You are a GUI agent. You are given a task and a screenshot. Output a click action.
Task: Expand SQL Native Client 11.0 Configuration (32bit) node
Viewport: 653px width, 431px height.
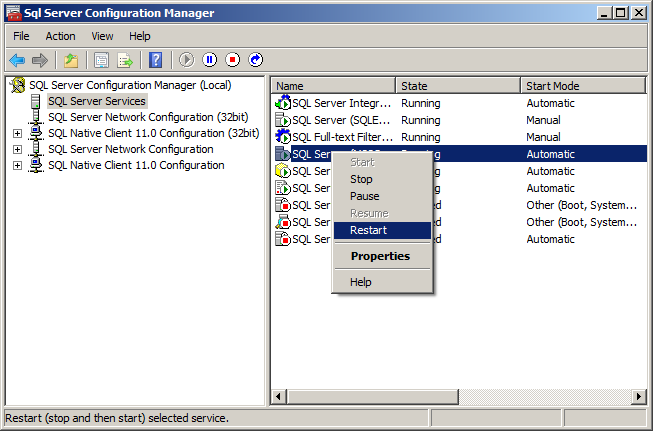click(17, 133)
